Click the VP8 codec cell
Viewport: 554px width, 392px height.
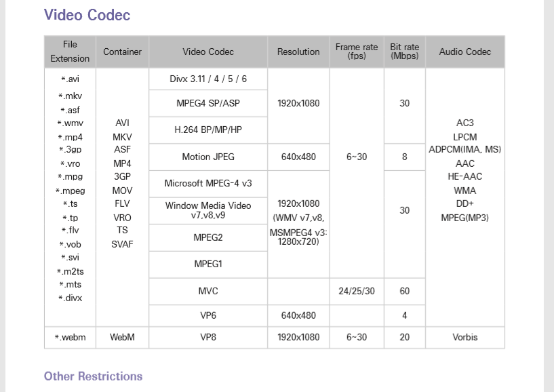coord(208,337)
